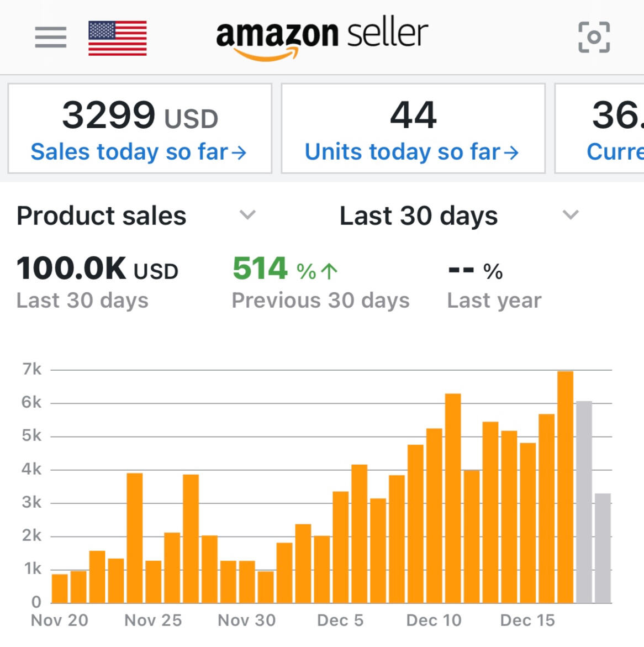The width and height of the screenshot is (644, 647).
Task: Tap arrow next to Sales today
Action: 239,152
